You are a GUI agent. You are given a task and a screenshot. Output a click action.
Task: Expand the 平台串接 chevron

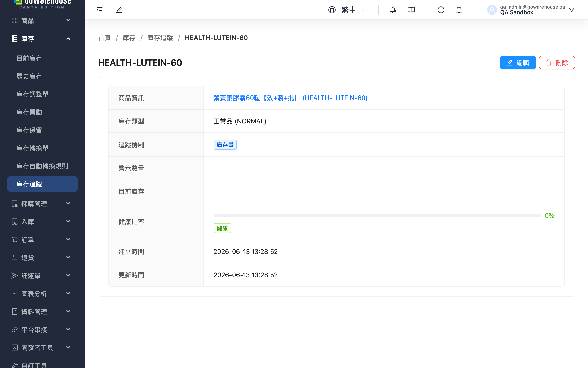pyautogui.click(x=69, y=329)
